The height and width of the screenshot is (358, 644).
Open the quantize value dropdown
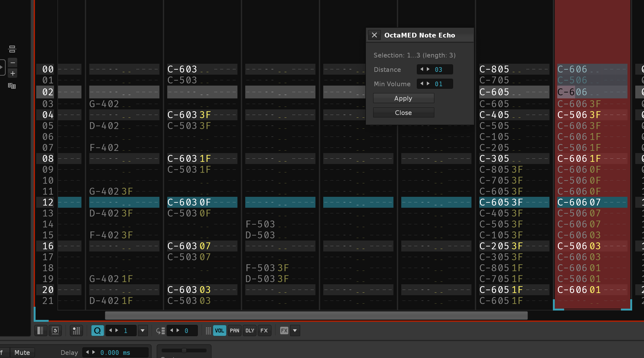[143, 331]
